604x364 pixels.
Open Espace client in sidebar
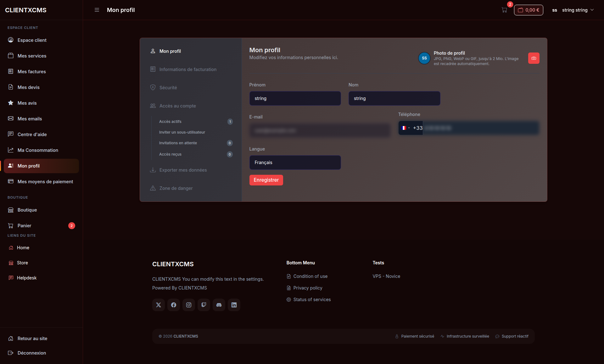point(41,40)
